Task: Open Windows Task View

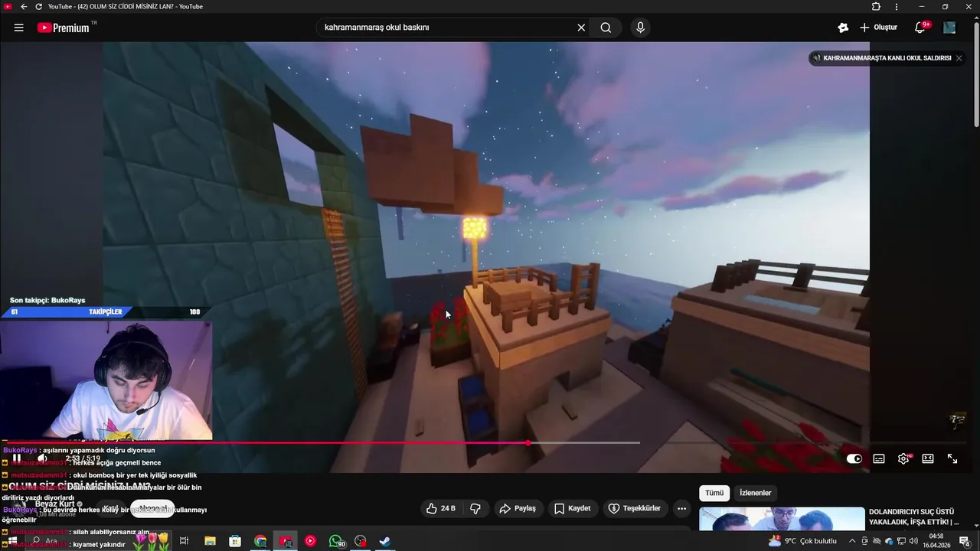Action: tap(184, 541)
